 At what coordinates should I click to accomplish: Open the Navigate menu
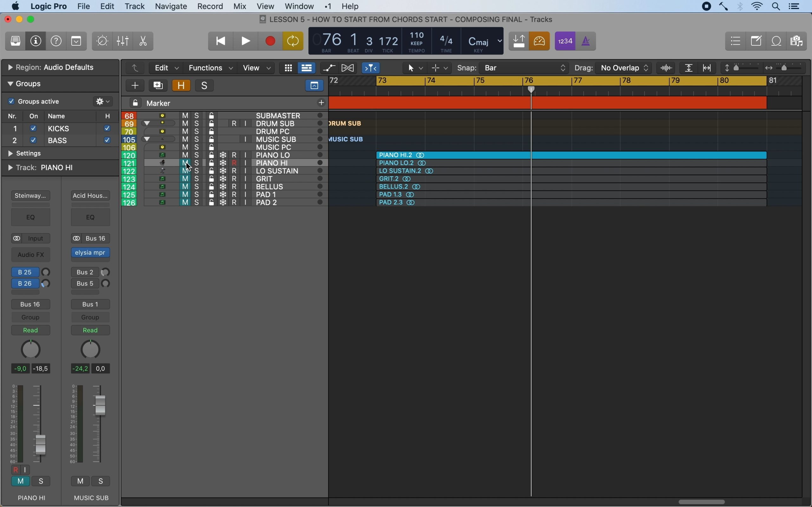click(x=171, y=6)
